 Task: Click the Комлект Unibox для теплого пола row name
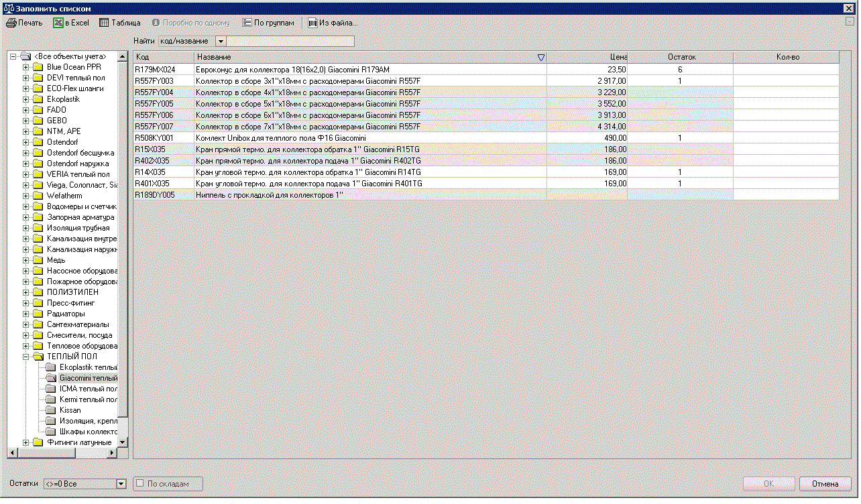(x=281, y=138)
